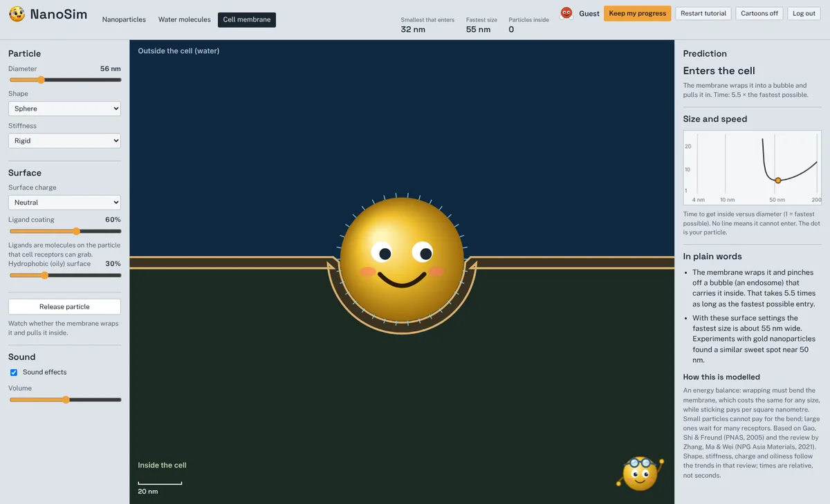Click the orange dot on the speed chart

point(778,180)
